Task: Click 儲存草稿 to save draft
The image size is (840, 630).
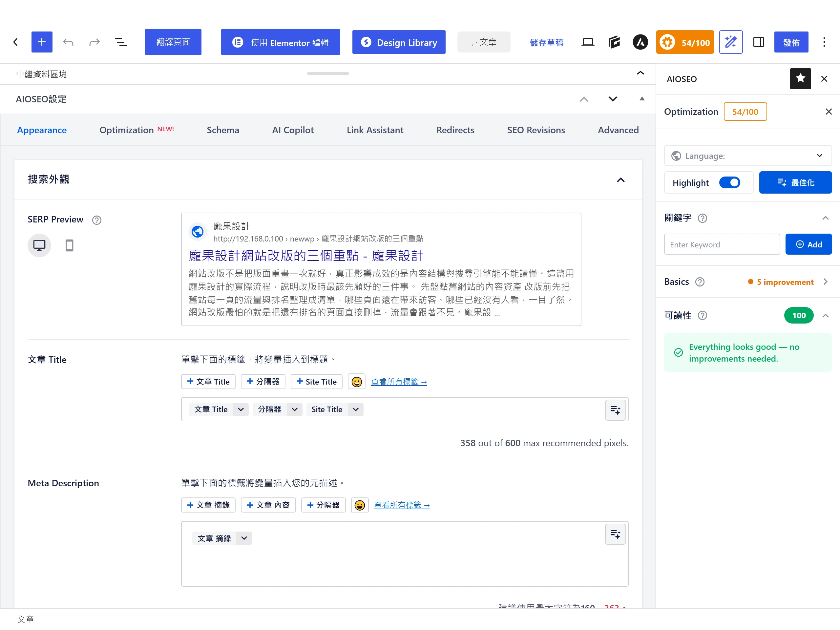Action: 546,42
